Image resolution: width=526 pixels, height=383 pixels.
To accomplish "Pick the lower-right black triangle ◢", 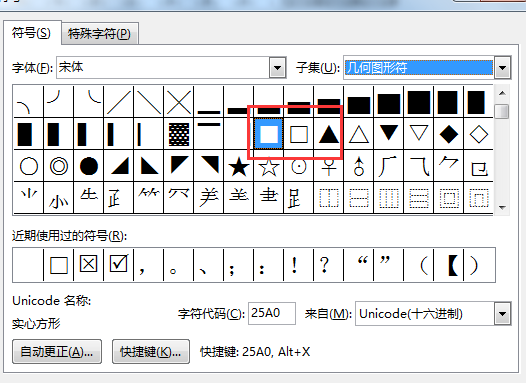I will pyautogui.click(x=119, y=166).
